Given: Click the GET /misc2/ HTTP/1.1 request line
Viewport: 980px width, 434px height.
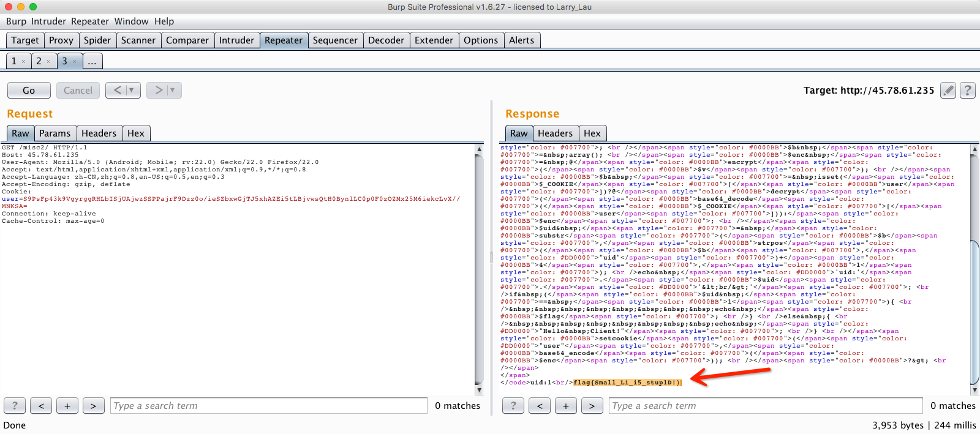Looking at the screenshot, I should coord(45,148).
